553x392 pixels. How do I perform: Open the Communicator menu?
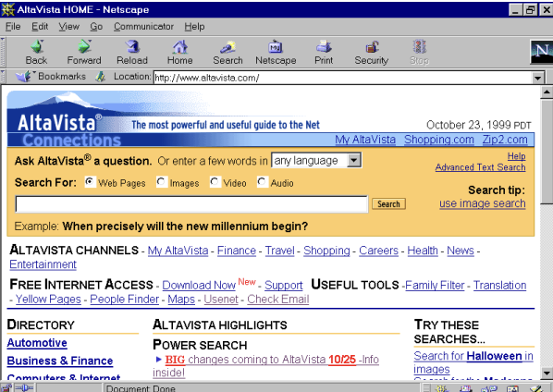143,27
